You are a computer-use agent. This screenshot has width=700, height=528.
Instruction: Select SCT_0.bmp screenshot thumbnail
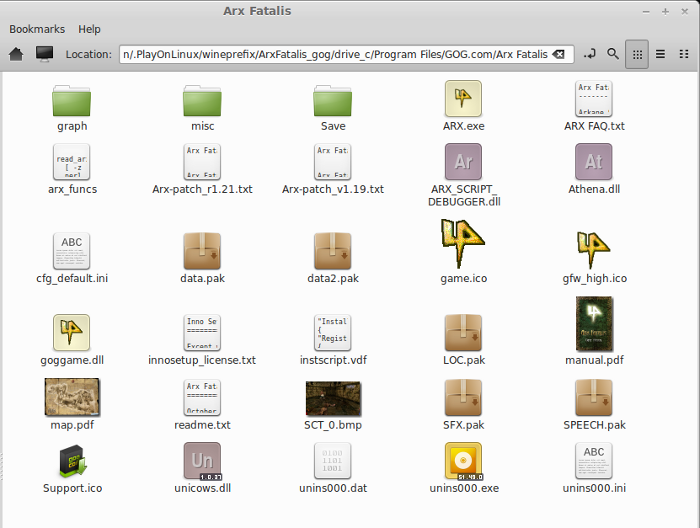pos(333,399)
